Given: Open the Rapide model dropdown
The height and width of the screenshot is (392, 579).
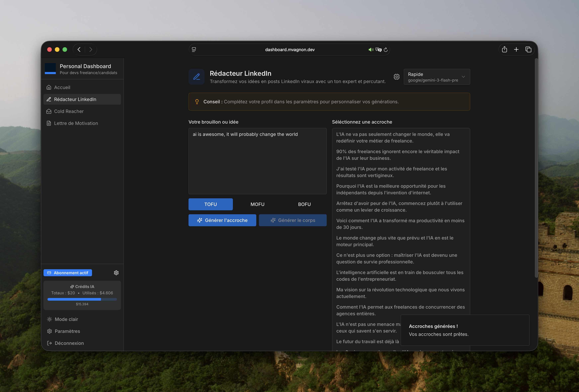Looking at the screenshot, I should [x=436, y=77].
